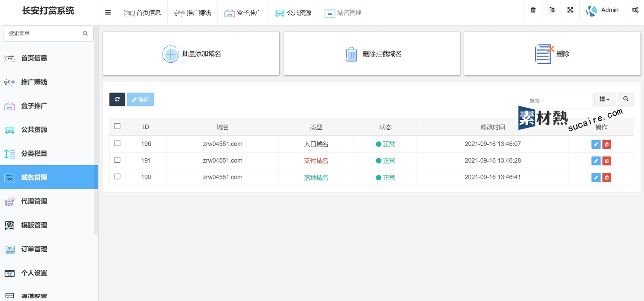Click the delete trash icon for row 190
Viewport: 644px width, 301px height.
point(607,177)
